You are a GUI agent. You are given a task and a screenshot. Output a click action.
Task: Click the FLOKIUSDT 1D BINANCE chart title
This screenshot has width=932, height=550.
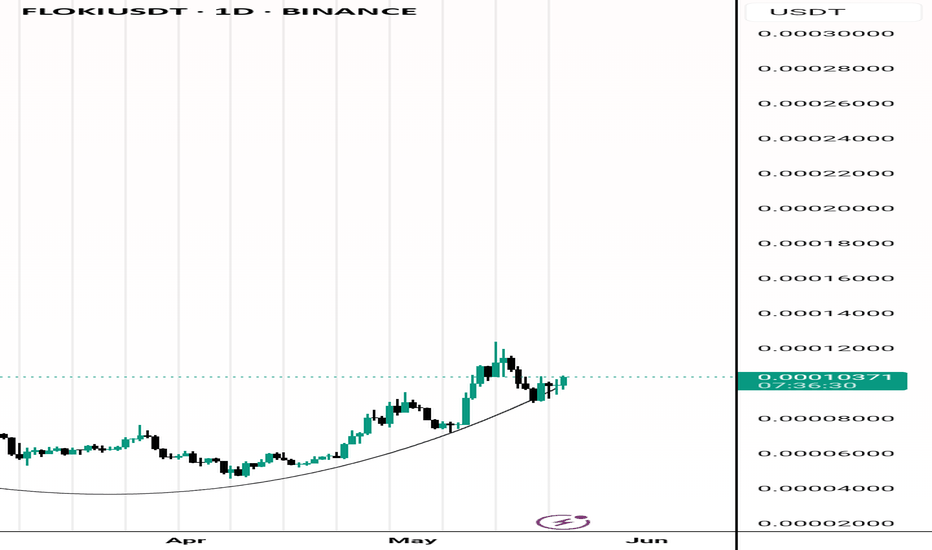point(219,11)
